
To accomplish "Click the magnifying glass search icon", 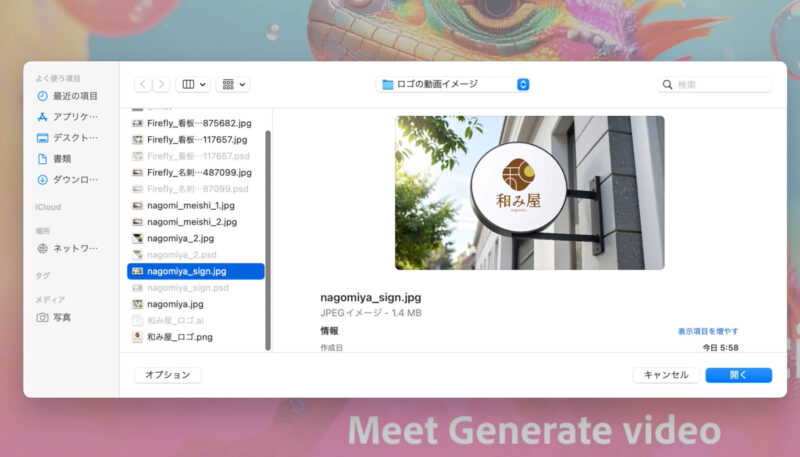I will 667,84.
